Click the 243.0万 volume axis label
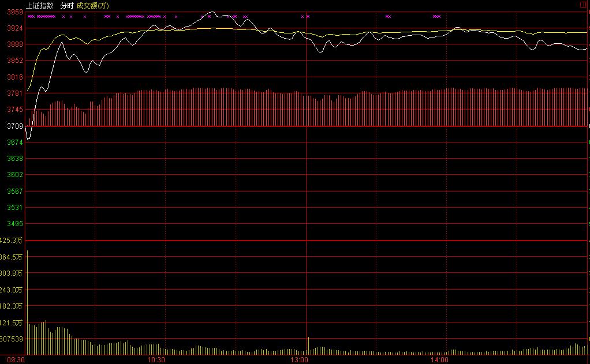The width and height of the screenshot is (590, 364). [12, 290]
